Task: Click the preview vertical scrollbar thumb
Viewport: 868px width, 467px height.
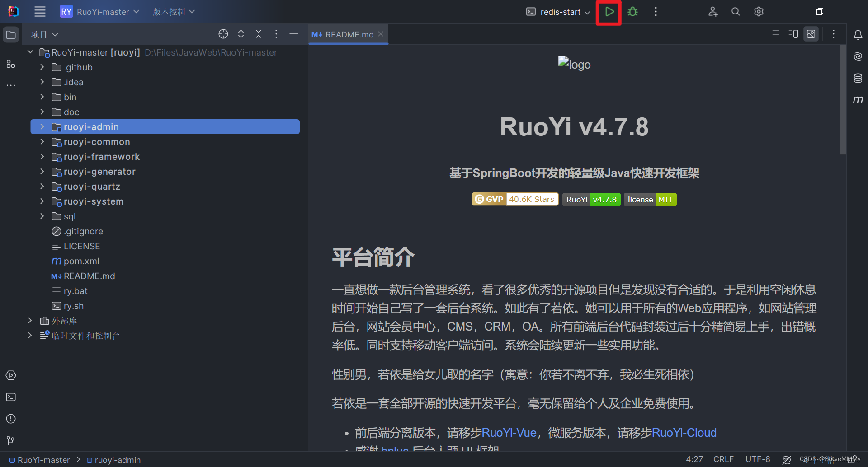Action: pyautogui.click(x=843, y=100)
